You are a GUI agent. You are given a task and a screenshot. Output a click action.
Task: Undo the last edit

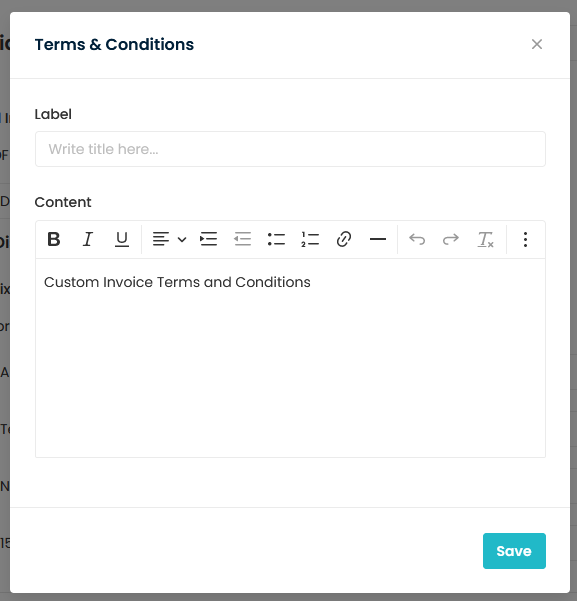pyautogui.click(x=417, y=240)
